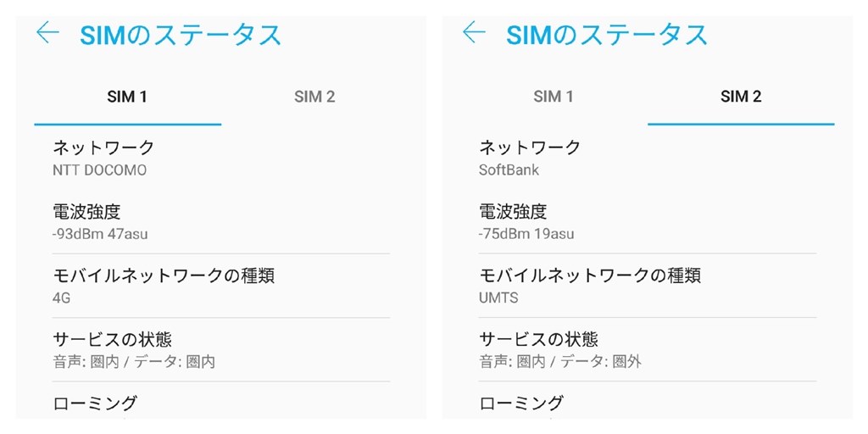Tap right panel SIMのステータス title
Screen dimensions: 868x434
607,35
